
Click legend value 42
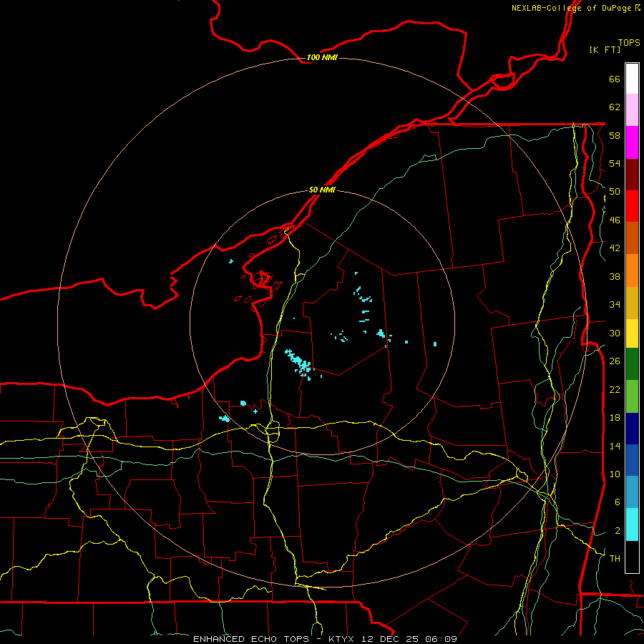[615, 248]
